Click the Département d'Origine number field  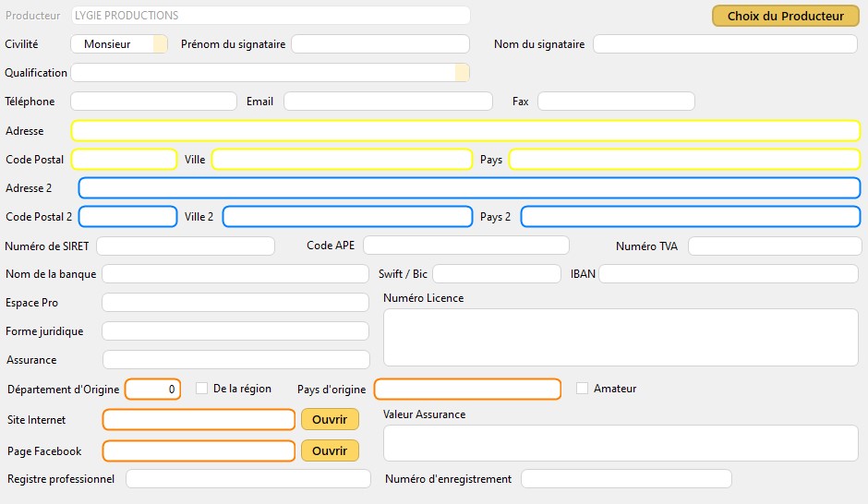tap(152, 390)
